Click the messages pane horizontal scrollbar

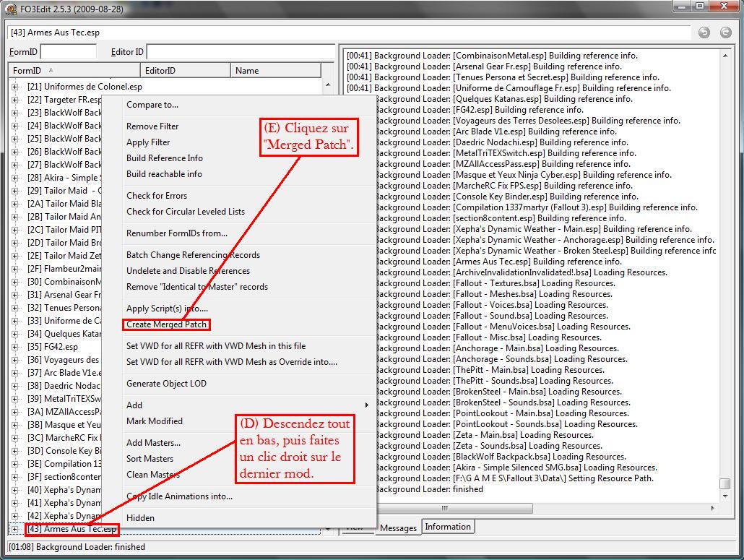pyautogui.click(x=531, y=508)
